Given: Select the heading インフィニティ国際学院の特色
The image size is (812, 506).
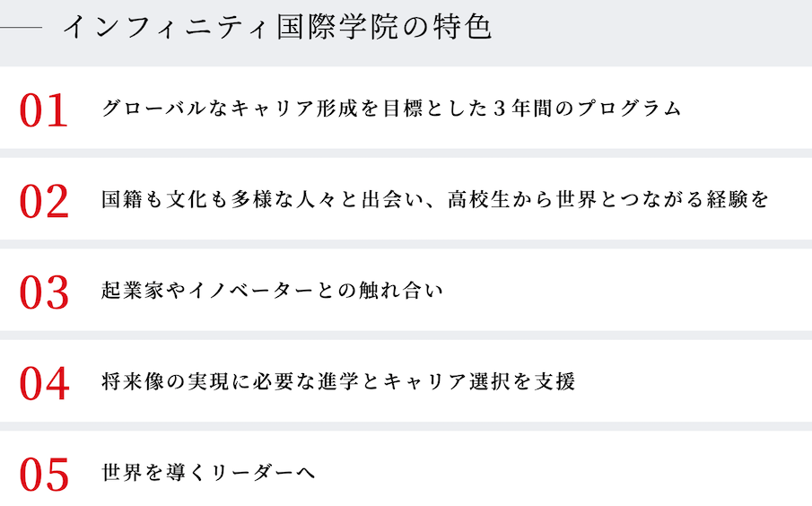Looking at the screenshot, I should pyautogui.click(x=277, y=28).
